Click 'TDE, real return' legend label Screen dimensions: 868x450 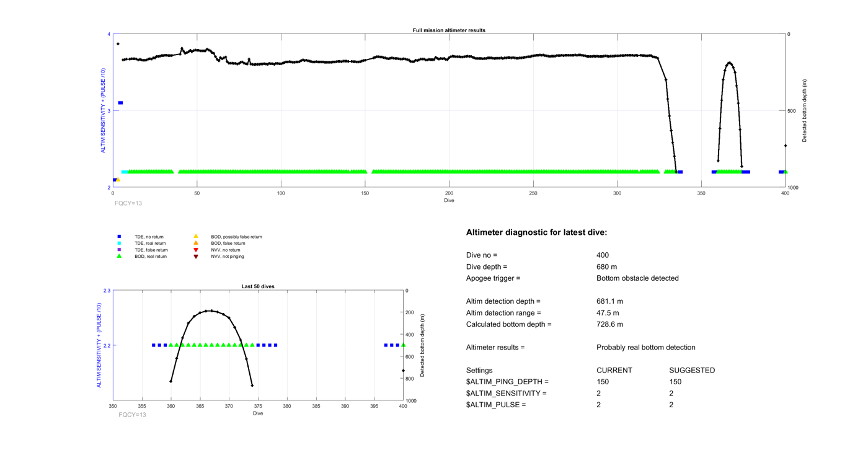pos(150,244)
